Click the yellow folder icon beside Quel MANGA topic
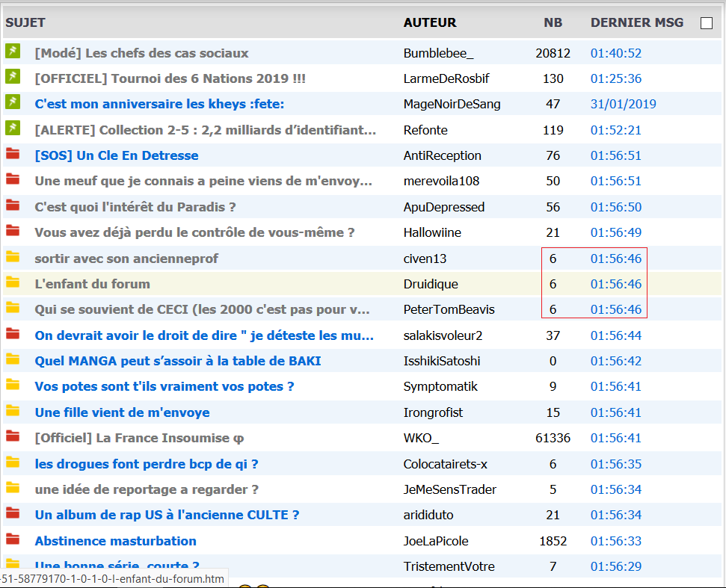 pyautogui.click(x=13, y=359)
